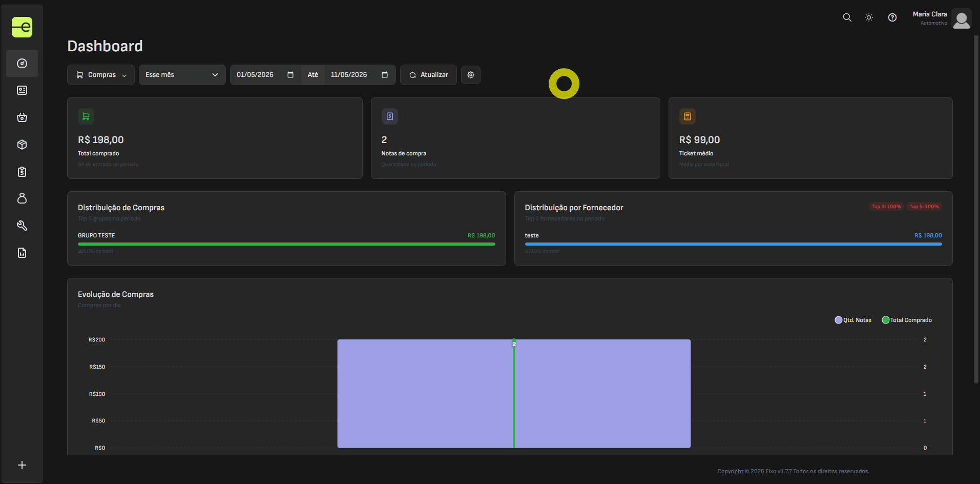Click the Dashboard page title
This screenshot has width=980, height=484.
point(105,46)
